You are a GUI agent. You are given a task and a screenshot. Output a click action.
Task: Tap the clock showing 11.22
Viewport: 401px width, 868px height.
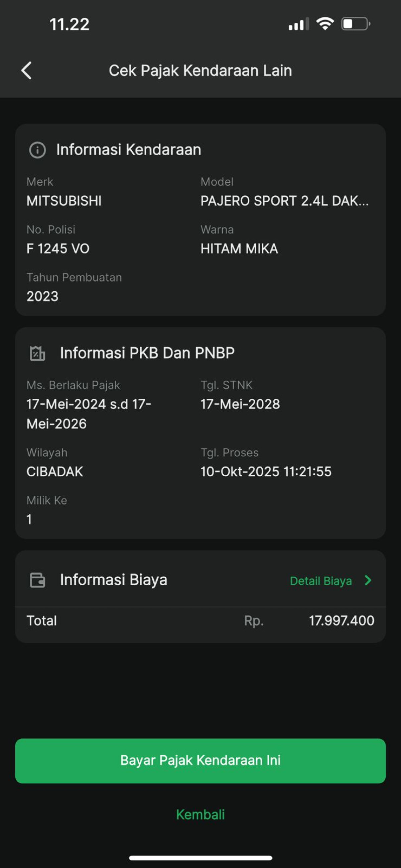pos(70,24)
